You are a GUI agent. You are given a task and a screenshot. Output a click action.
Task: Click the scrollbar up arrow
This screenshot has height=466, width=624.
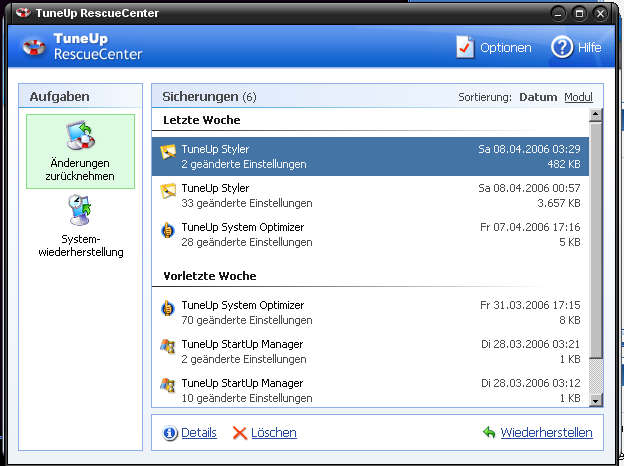tap(596, 115)
